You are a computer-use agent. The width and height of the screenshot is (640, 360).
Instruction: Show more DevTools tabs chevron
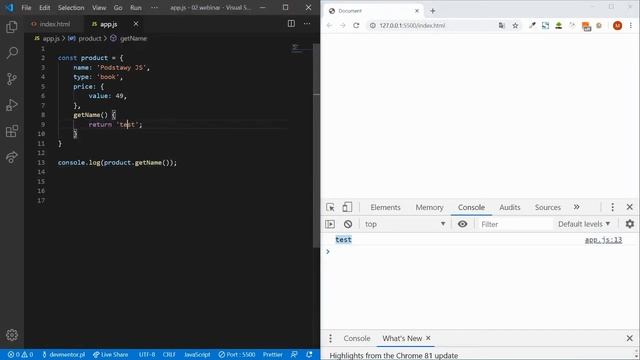coord(576,207)
